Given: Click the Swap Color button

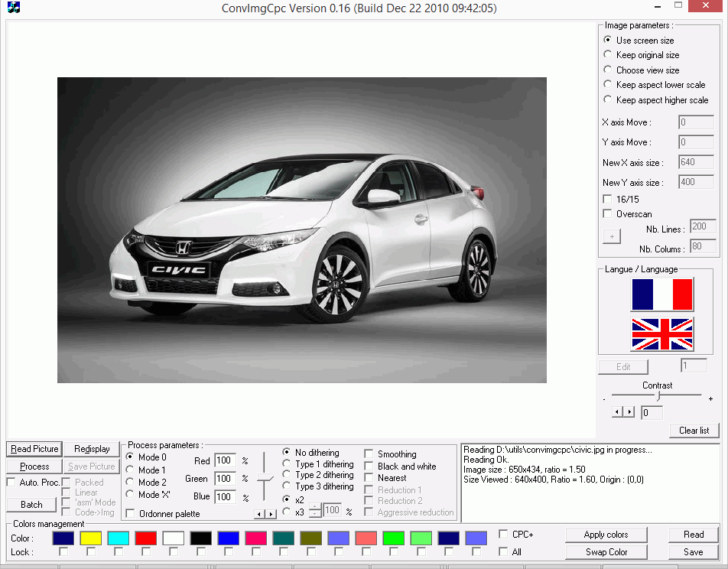Looking at the screenshot, I should click(606, 552).
